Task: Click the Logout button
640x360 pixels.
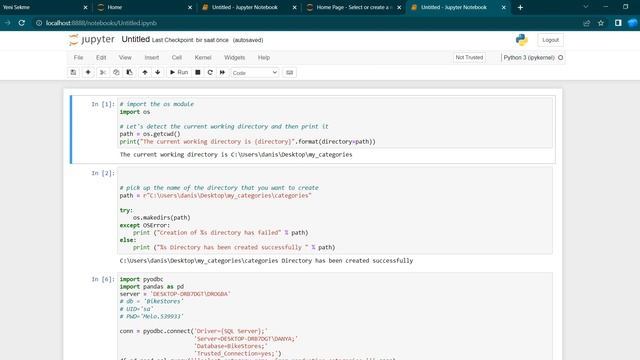Action: (550, 40)
